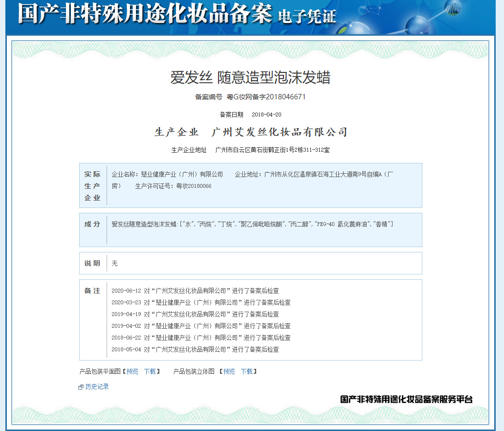Download the 产品包装立体图 3D packaging image

[246, 371]
